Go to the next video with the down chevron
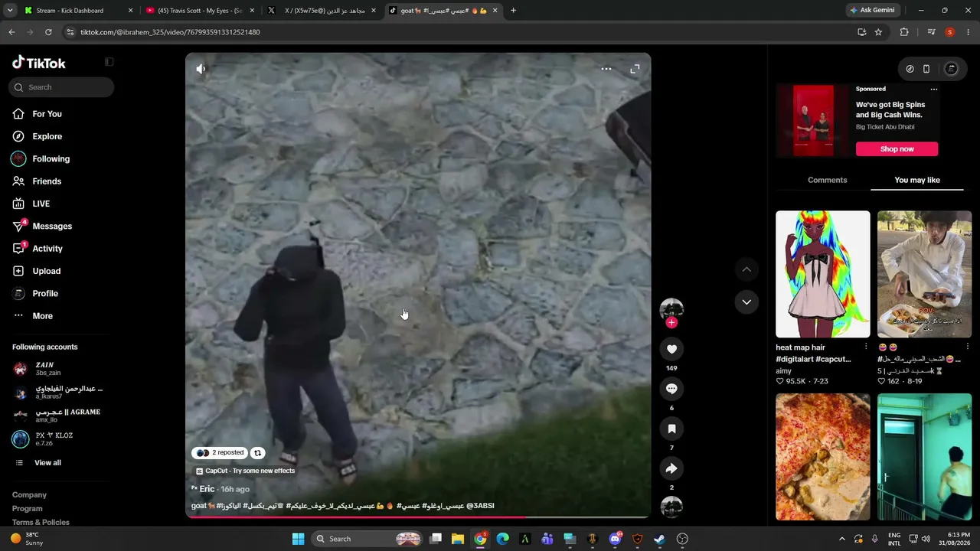The image size is (980, 551). [x=746, y=302]
